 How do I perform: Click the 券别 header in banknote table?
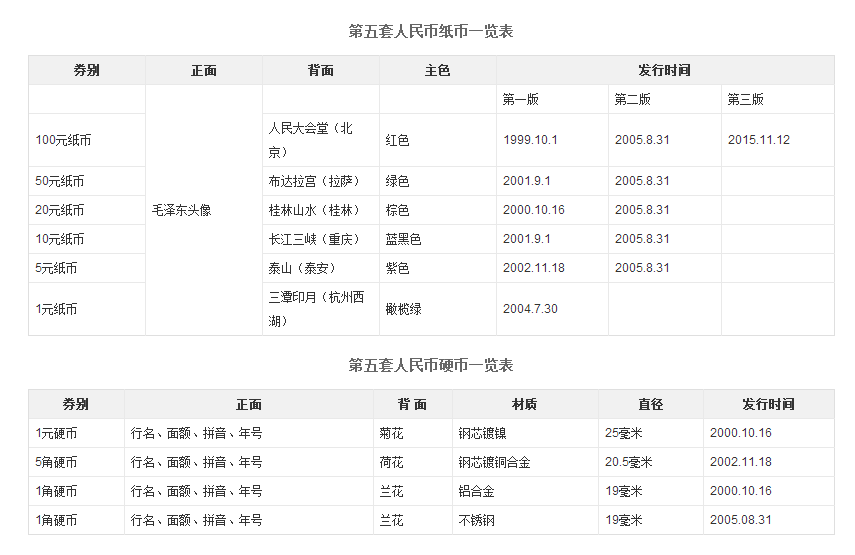pos(87,70)
